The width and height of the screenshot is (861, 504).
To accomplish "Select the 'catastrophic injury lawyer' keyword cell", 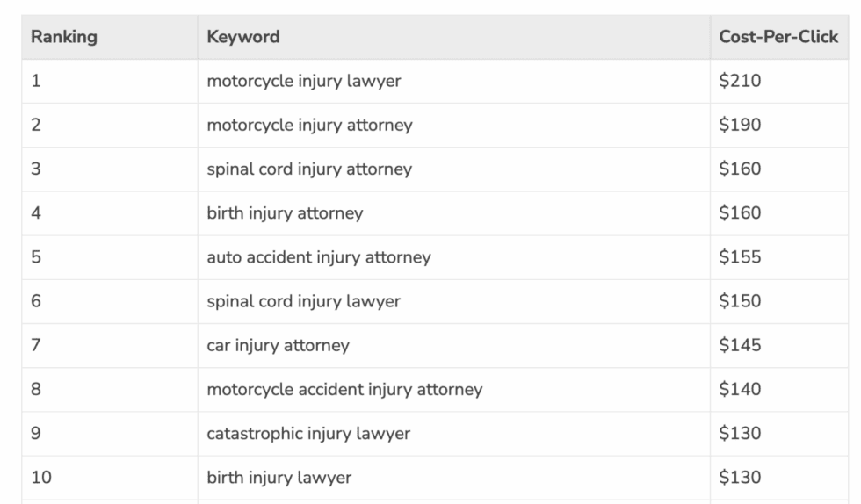I will 308,433.
